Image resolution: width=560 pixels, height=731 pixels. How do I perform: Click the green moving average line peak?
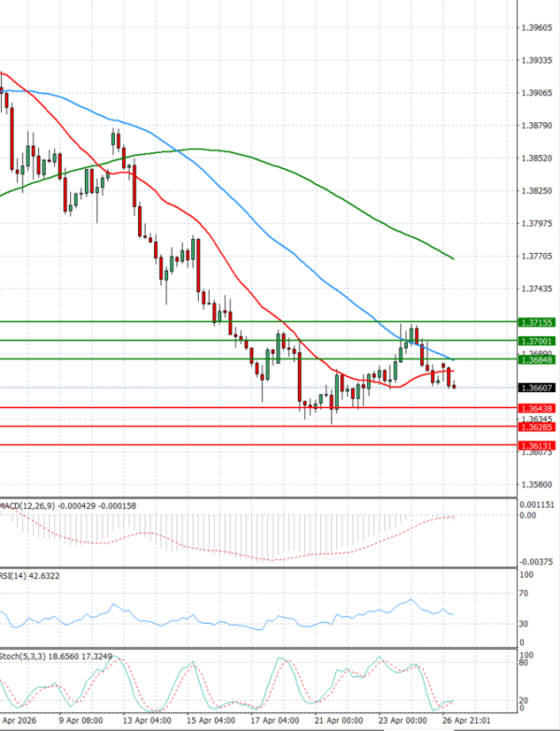tap(194, 148)
